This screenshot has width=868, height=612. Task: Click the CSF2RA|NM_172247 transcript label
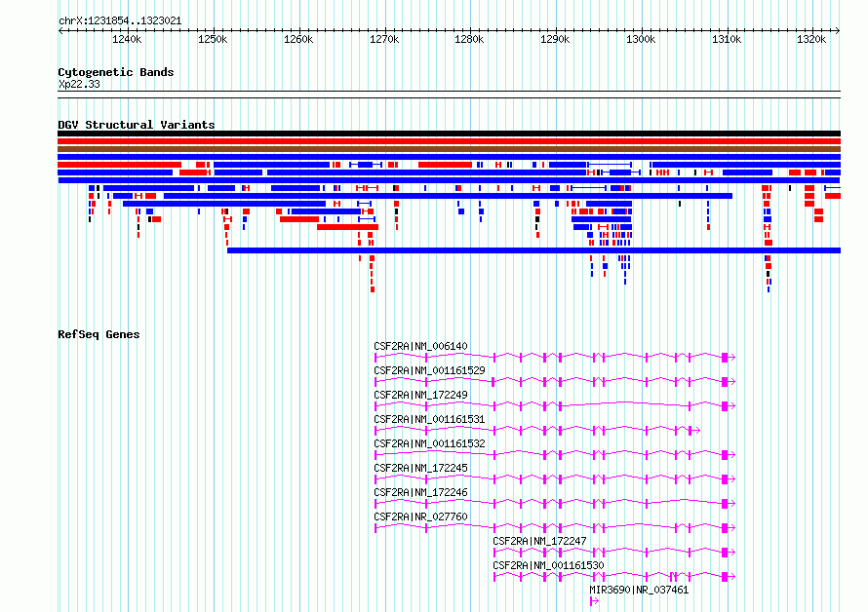[539, 541]
